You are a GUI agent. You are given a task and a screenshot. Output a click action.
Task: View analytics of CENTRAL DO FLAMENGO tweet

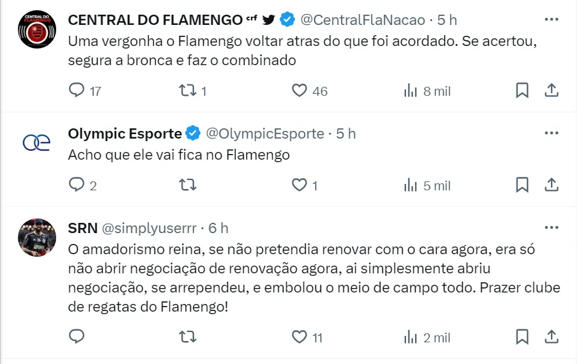(411, 91)
